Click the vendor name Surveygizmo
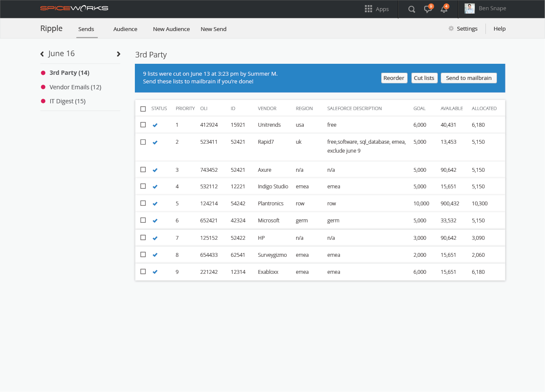545x392 pixels. (x=272, y=255)
